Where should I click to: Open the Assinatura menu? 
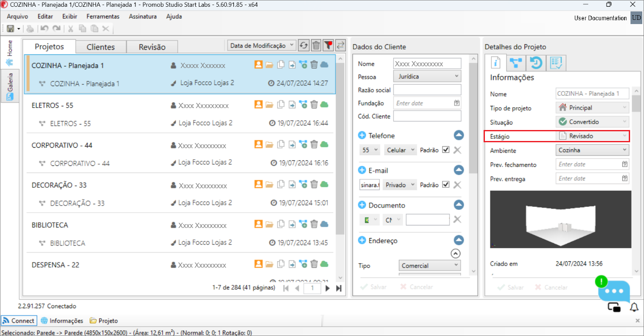[143, 16]
